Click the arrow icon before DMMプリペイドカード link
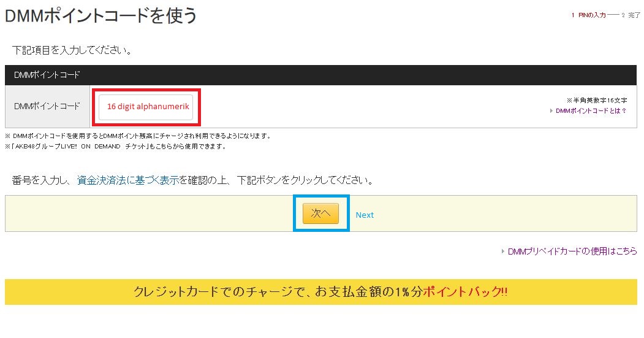This screenshot has width=644, height=338. point(504,252)
